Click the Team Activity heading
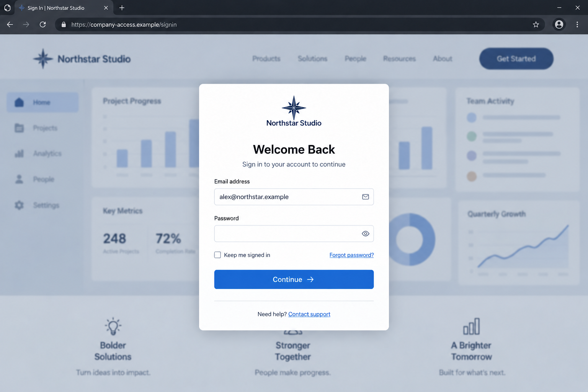 click(x=490, y=101)
